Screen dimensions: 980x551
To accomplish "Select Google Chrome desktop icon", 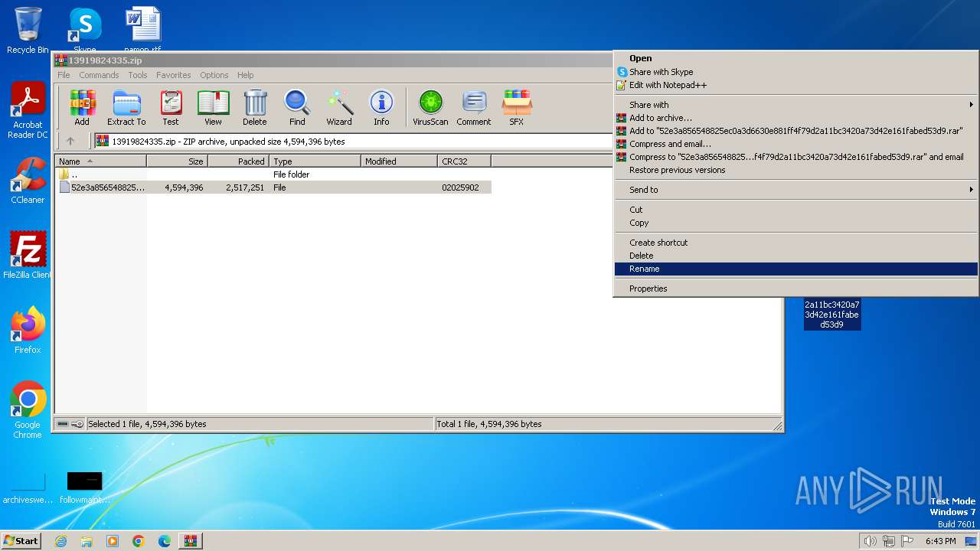I will pyautogui.click(x=28, y=410).
